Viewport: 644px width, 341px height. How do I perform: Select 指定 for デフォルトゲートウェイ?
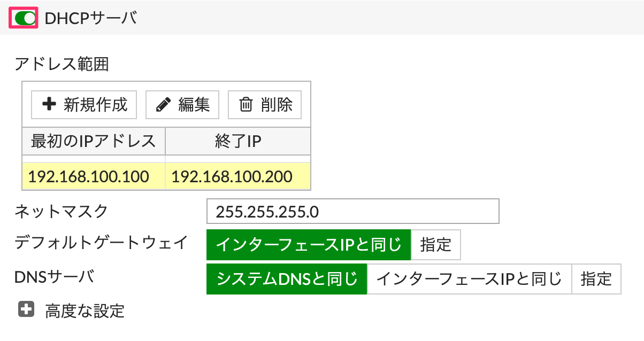click(435, 245)
